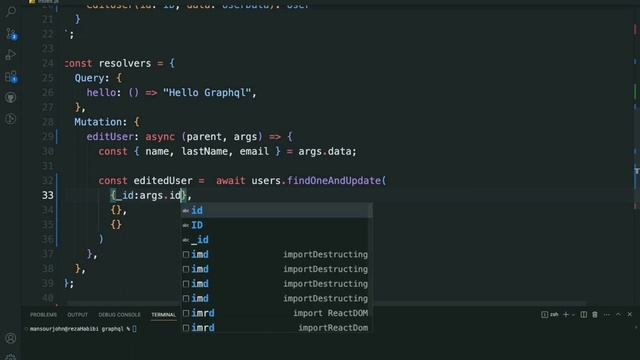Click the 'editedUser' variable name
Viewport: 640px width, 360px height.
(x=163, y=180)
